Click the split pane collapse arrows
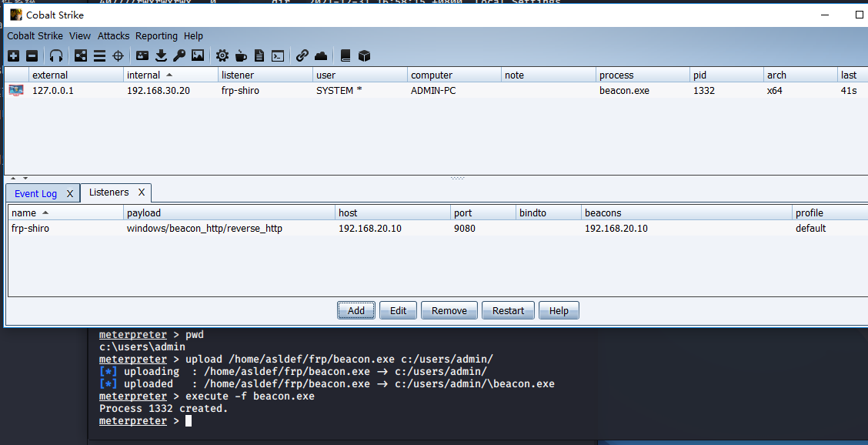Image resolution: width=868 pixels, height=445 pixels. pyautogui.click(x=20, y=179)
